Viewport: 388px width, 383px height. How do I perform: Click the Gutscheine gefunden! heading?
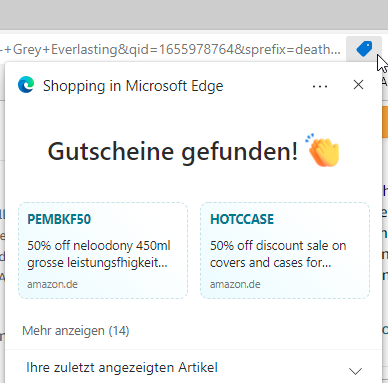(x=173, y=151)
